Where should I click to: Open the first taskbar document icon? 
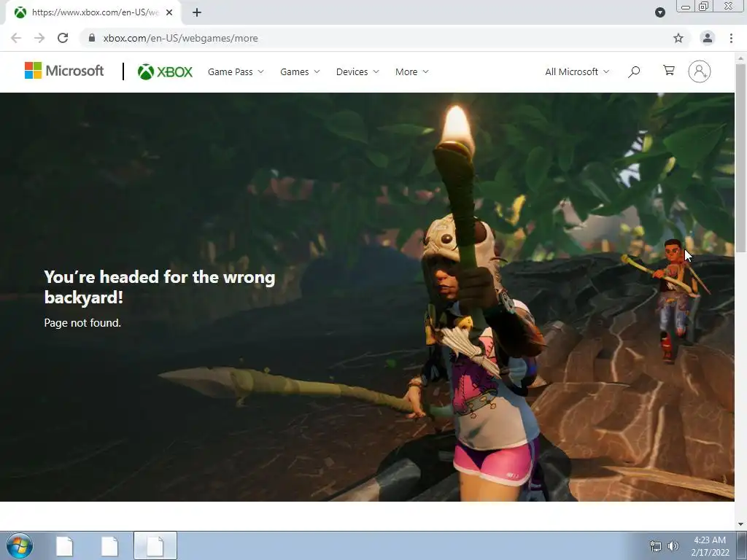64,545
